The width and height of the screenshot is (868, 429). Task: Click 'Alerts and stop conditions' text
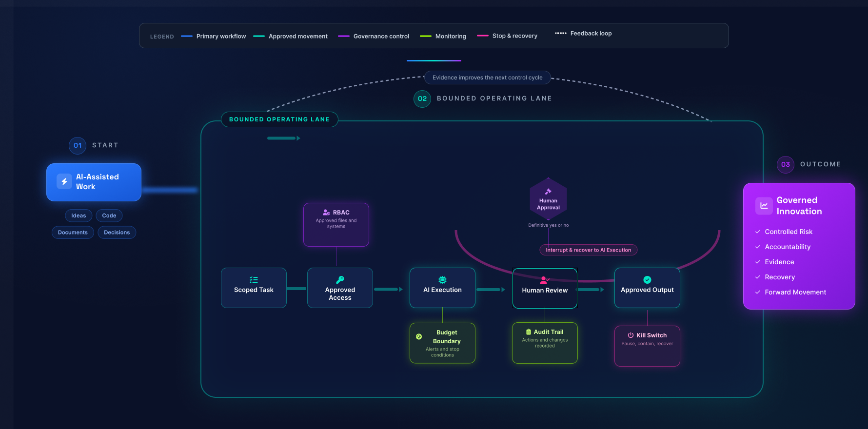click(x=442, y=352)
